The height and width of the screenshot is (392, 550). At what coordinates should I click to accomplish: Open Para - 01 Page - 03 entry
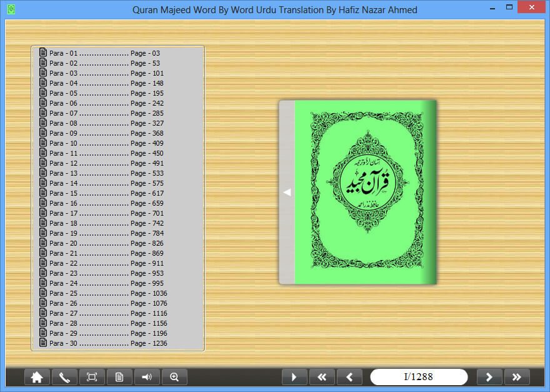point(99,53)
